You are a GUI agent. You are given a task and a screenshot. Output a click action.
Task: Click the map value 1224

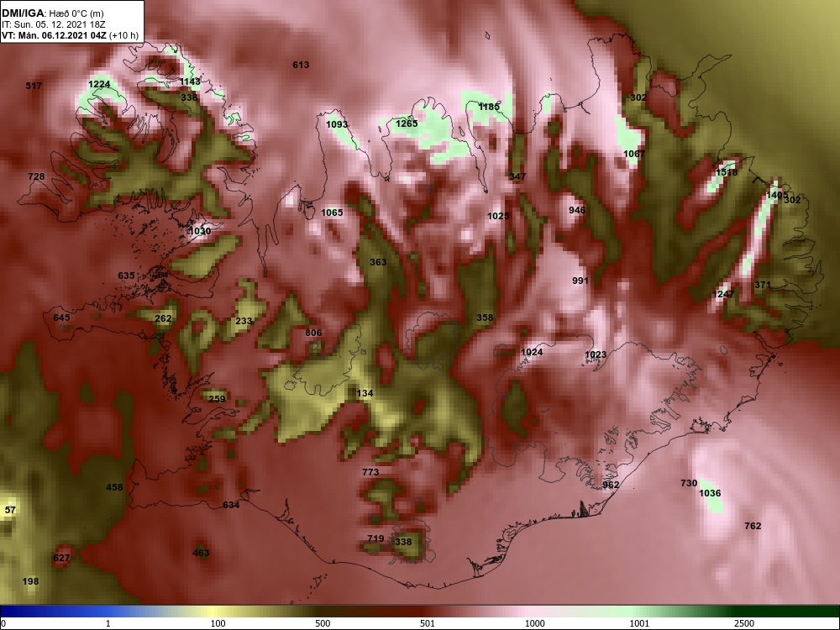pos(99,84)
